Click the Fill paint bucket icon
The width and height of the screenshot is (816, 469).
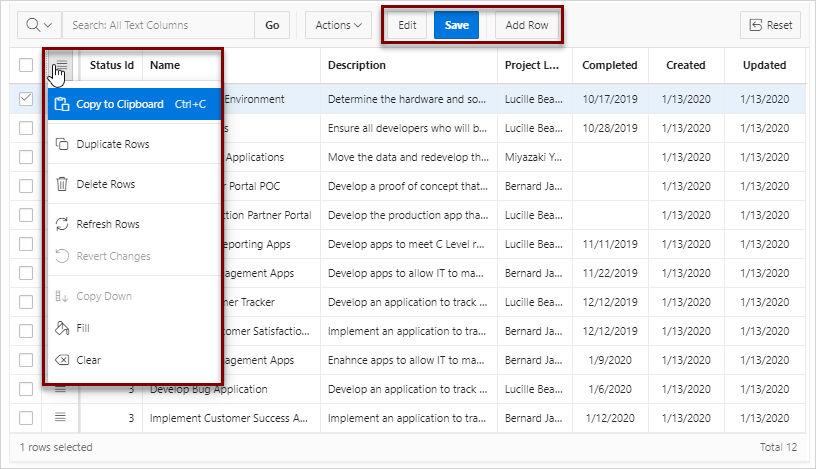[x=62, y=328]
